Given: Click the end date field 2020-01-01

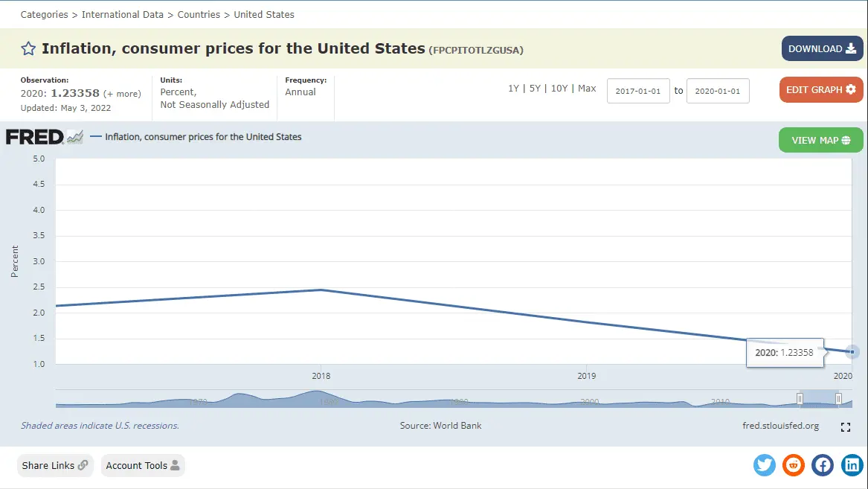Looking at the screenshot, I should click(717, 91).
